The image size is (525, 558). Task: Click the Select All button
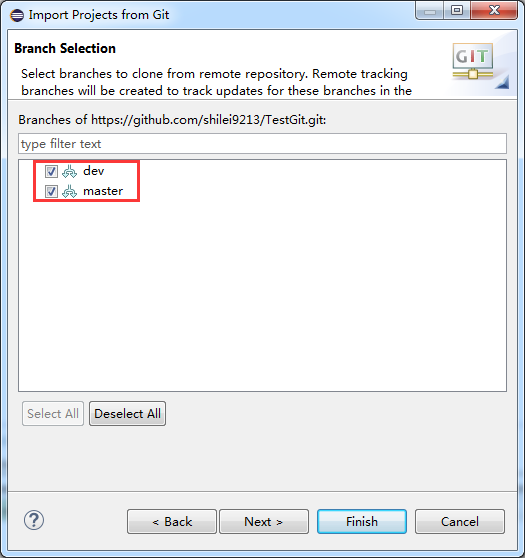point(53,414)
